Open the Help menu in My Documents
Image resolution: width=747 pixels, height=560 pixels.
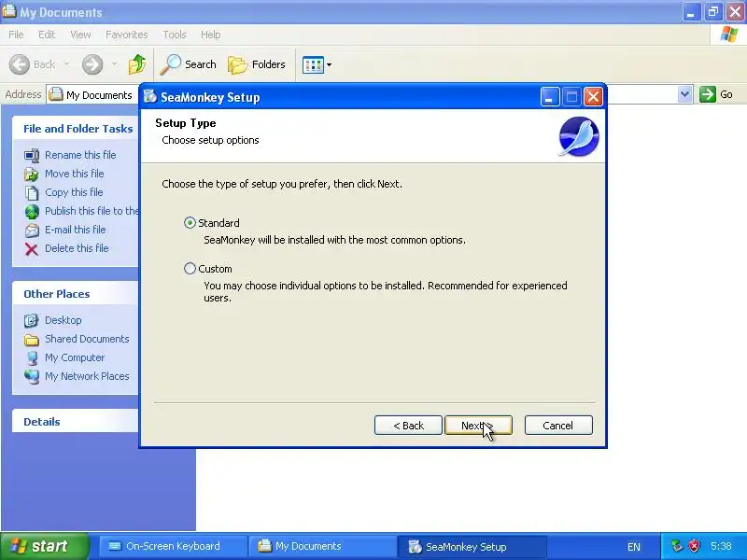coord(211,35)
